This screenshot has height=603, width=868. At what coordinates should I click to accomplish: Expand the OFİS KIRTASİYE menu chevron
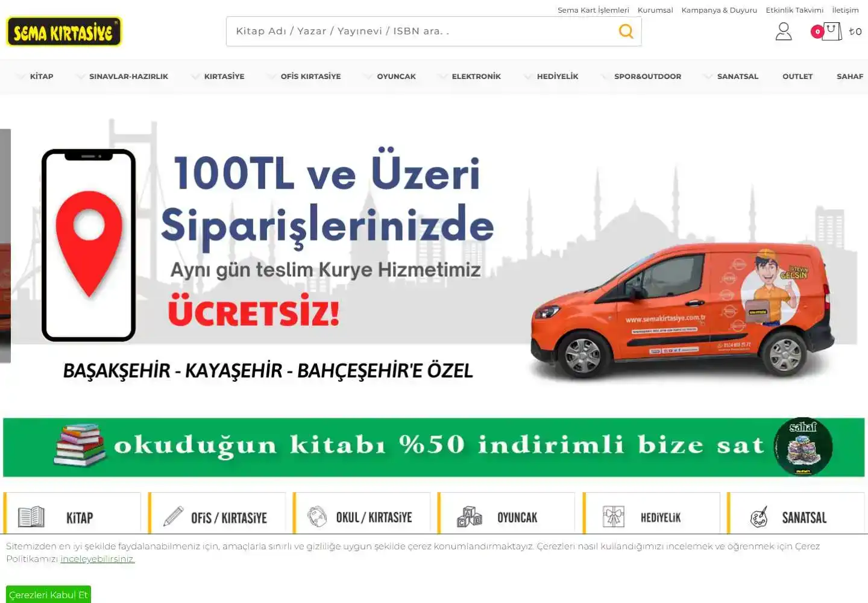click(272, 77)
